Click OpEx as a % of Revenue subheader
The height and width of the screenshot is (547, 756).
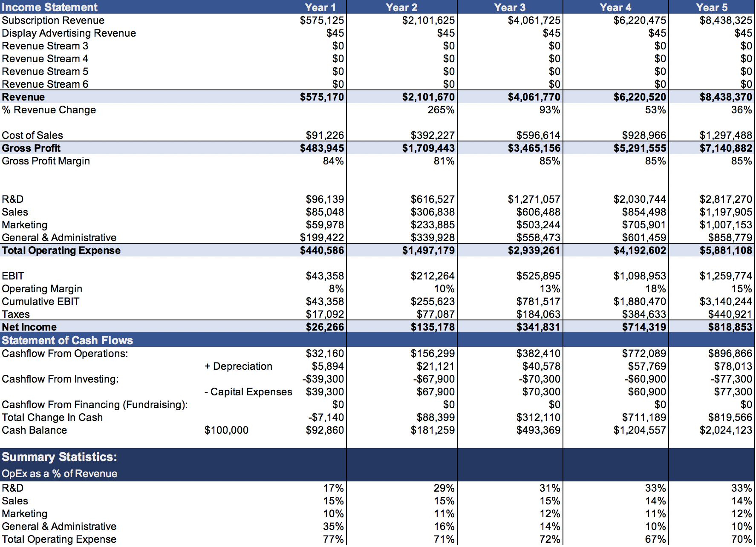[59, 474]
